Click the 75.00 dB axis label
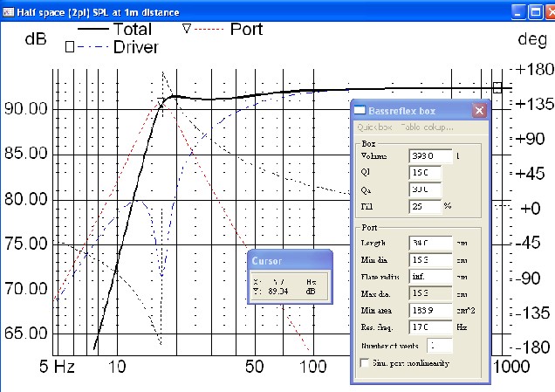The height and width of the screenshot is (392, 555). pyautogui.click(x=26, y=244)
